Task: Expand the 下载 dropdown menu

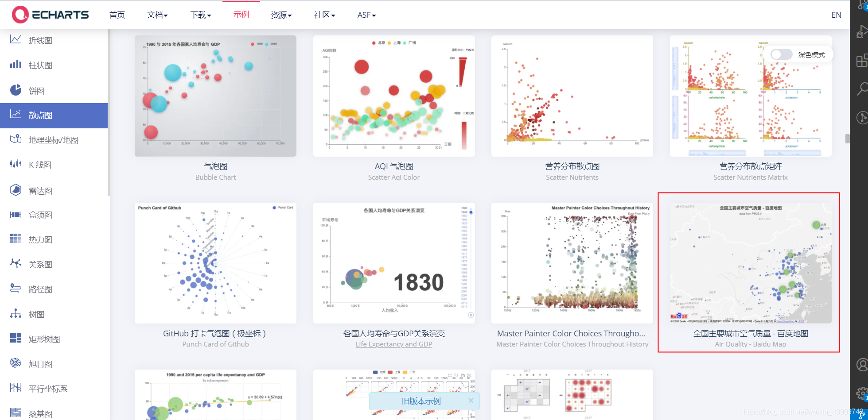Action: pyautogui.click(x=201, y=15)
